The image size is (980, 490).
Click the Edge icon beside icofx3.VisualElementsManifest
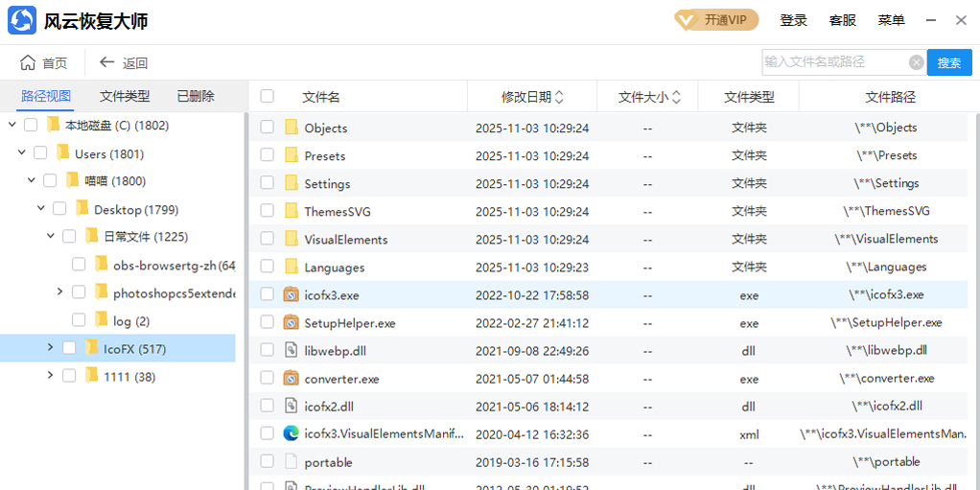[292, 434]
